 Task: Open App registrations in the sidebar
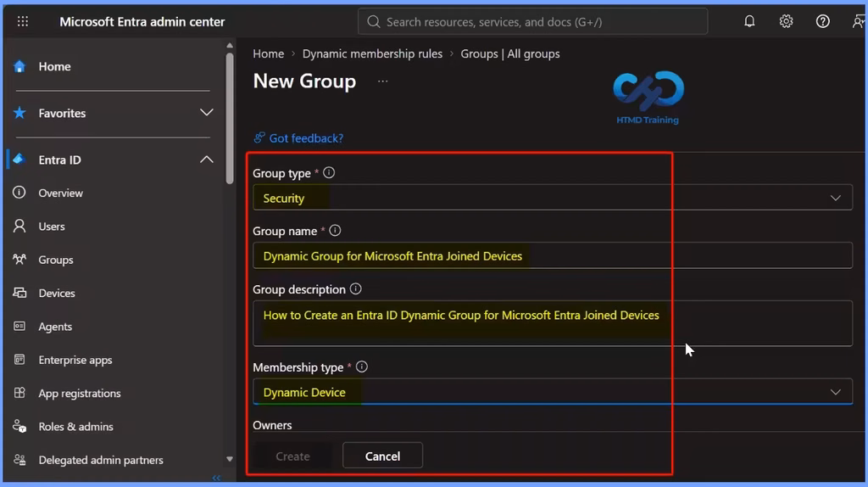[80, 393]
